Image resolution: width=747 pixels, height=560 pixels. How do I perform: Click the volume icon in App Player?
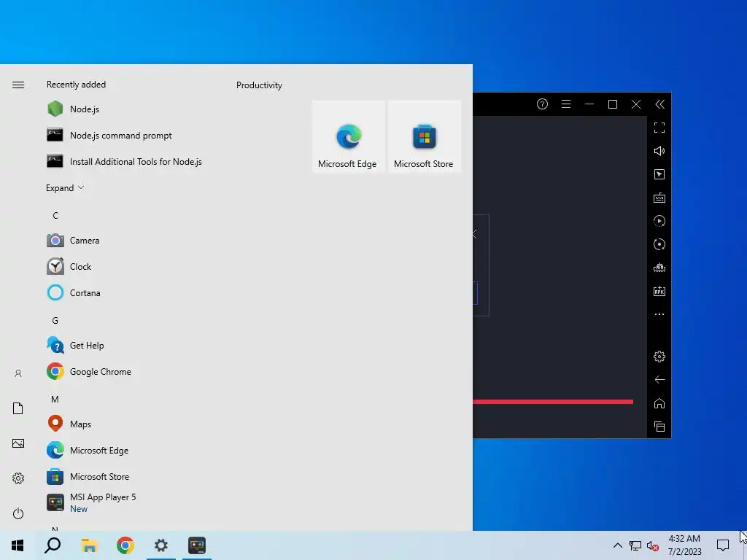coord(659,151)
